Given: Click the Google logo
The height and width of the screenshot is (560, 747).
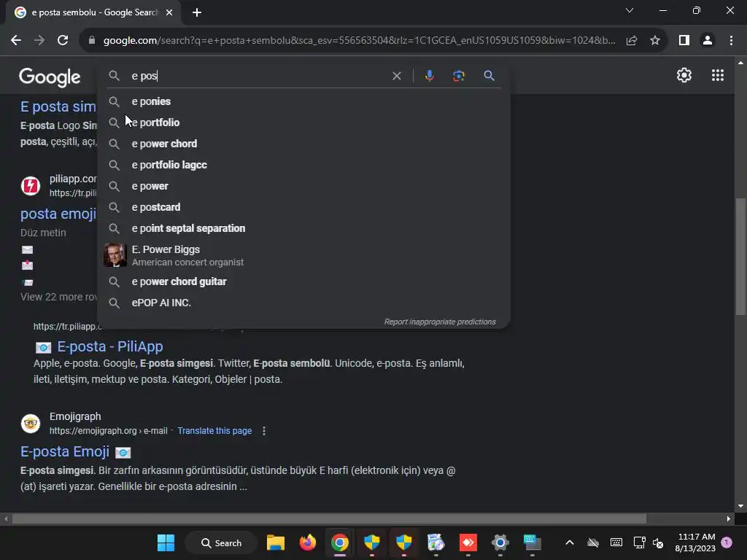Looking at the screenshot, I should (50, 77).
